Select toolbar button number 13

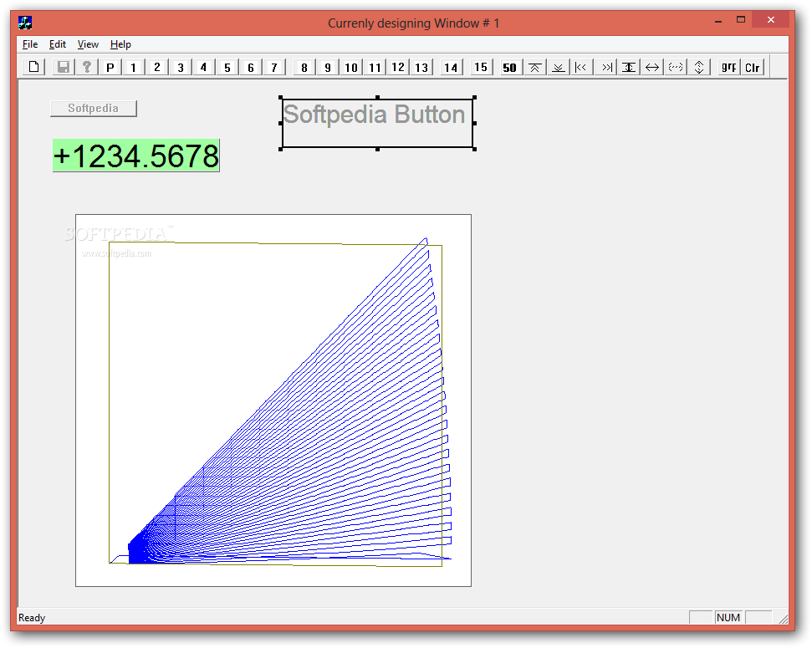click(421, 67)
